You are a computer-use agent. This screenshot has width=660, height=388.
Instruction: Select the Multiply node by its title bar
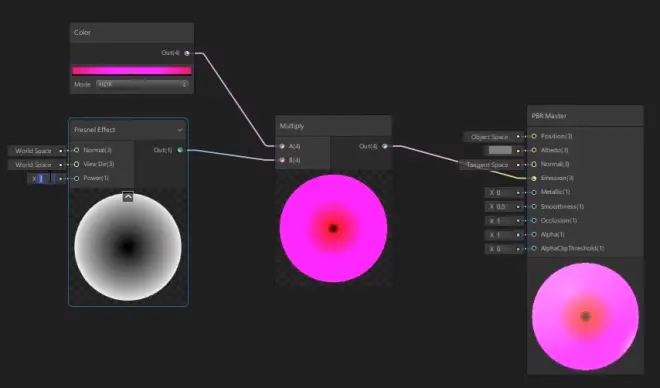tap(333, 126)
